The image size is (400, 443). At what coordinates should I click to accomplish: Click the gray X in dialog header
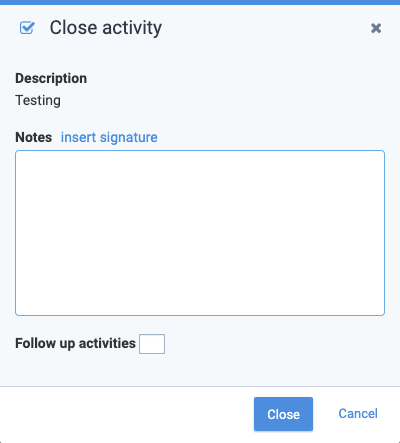376,28
